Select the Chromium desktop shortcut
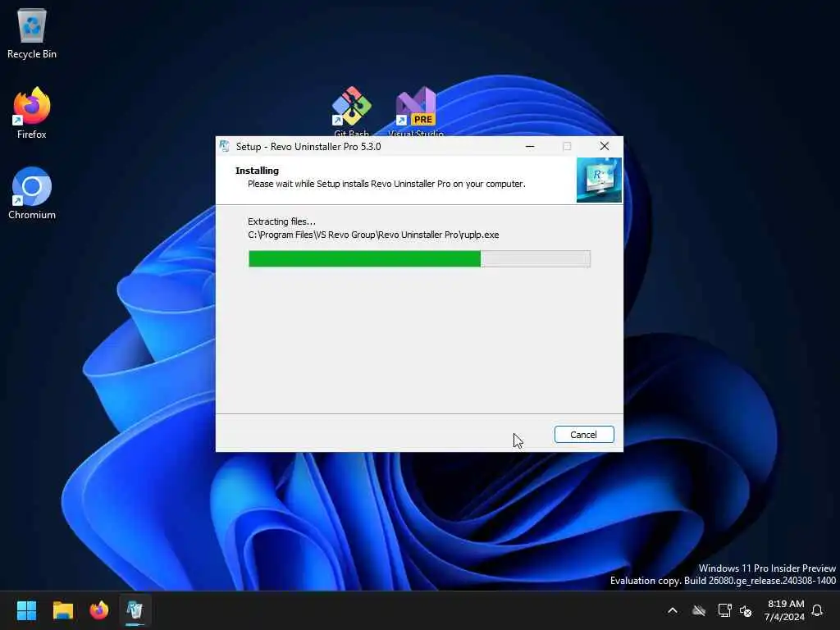 (32, 194)
